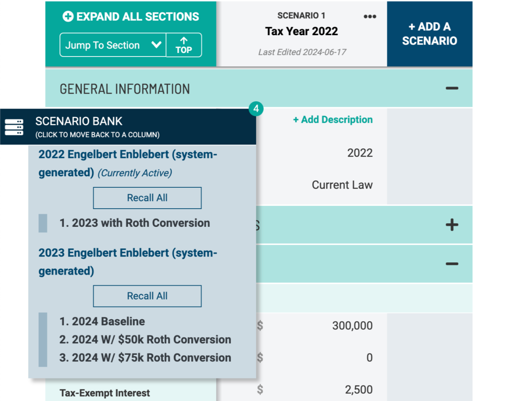Screen dimensions: 532x401
Task: Select 2024 W/ $75k Roth Conversion
Action: coord(145,358)
